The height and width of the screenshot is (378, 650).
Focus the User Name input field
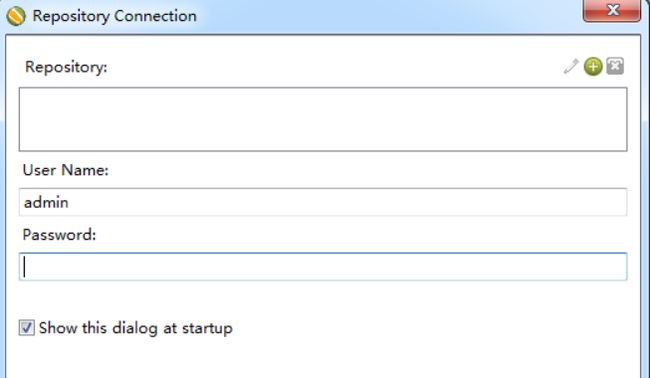coord(323,202)
